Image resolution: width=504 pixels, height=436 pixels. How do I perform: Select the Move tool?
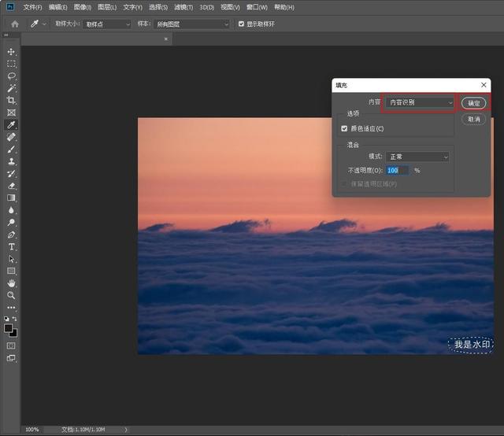coord(11,52)
